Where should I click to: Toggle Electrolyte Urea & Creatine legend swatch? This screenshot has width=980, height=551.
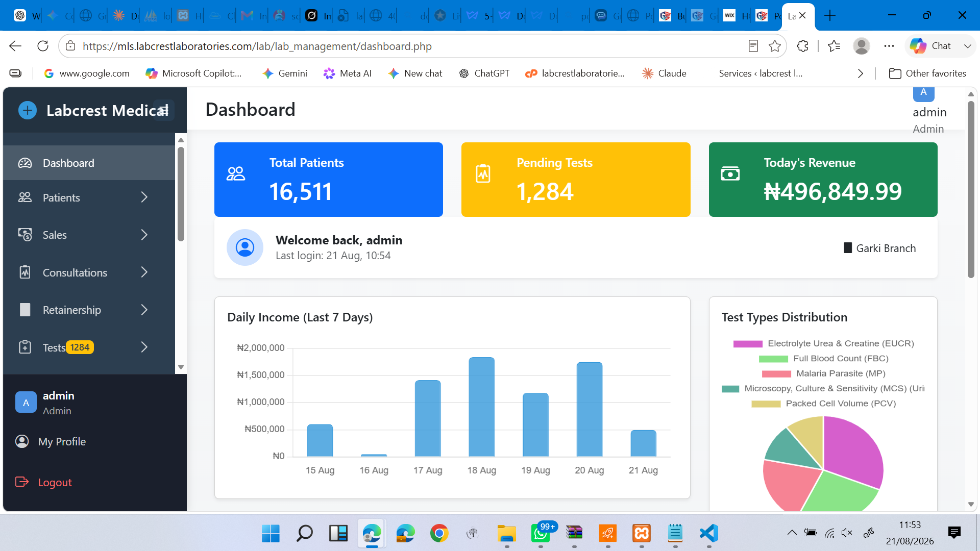tap(748, 344)
